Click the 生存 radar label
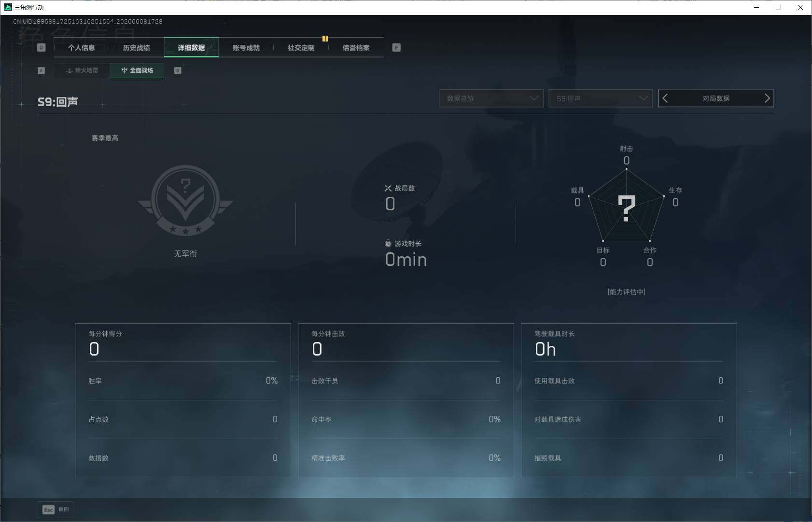 pyautogui.click(x=675, y=190)
